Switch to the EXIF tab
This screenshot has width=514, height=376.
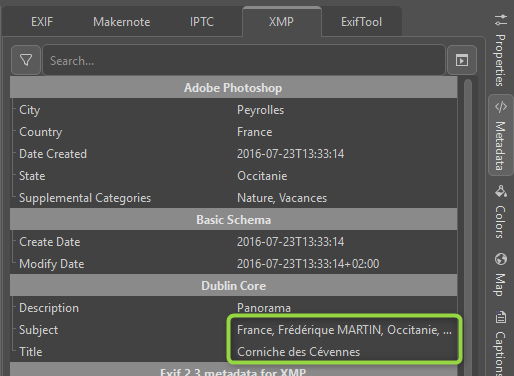(x=42, y=22)
